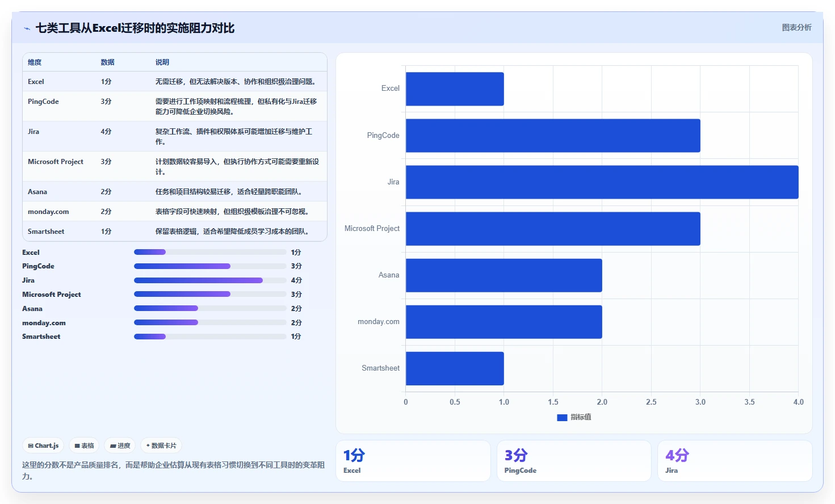Click the Smartsheet progress bar
The image size is (835, 504).
pos(210,337)
